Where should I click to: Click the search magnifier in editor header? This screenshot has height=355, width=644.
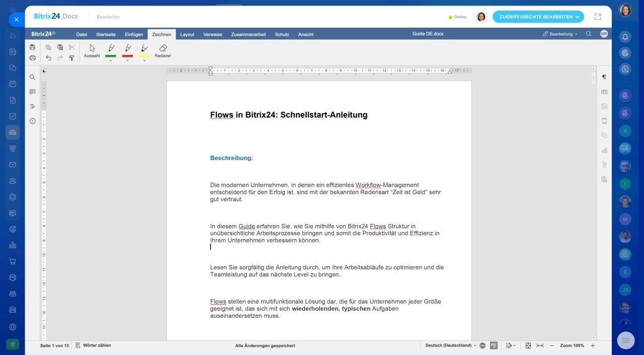[x=589, y=34]
